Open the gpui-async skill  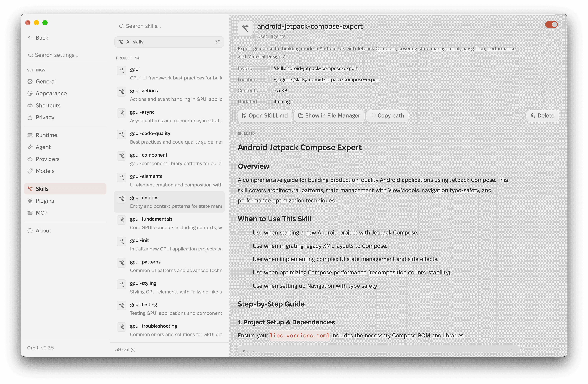coord(169,116)
